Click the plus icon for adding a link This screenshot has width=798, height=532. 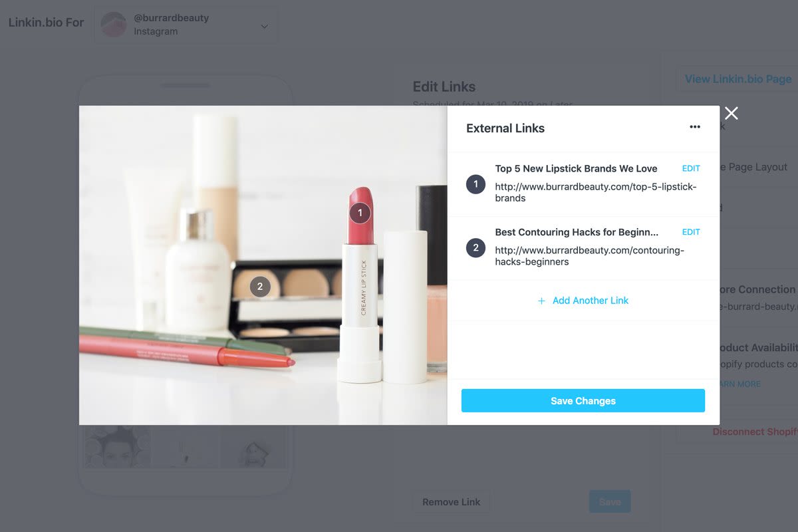click(x=541, y=301)
